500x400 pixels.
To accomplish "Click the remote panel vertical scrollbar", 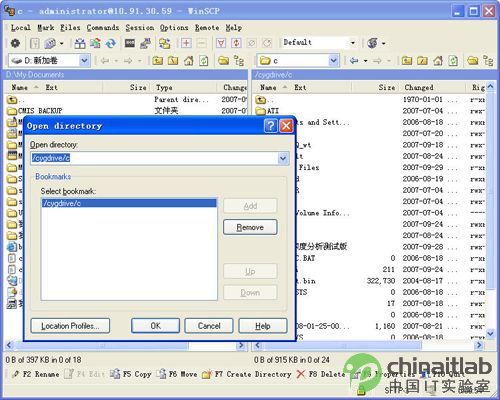I will tap(490, 210).
